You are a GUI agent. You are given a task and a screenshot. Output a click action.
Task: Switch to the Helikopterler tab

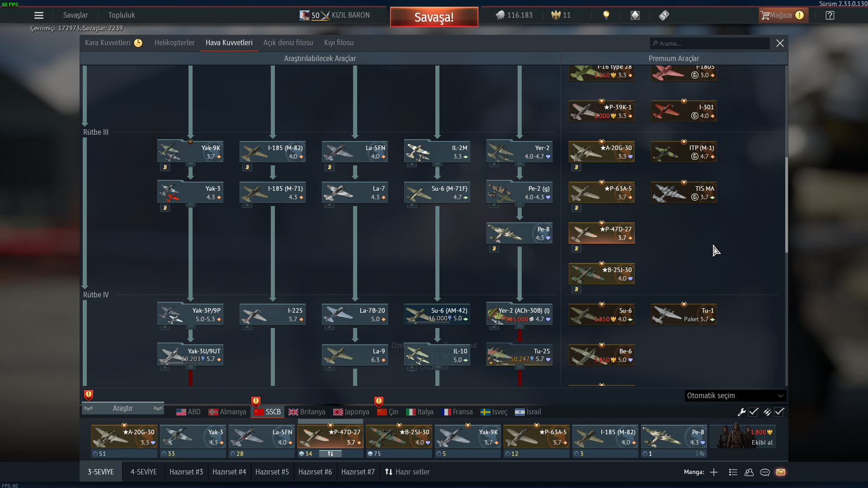point(175,42)
